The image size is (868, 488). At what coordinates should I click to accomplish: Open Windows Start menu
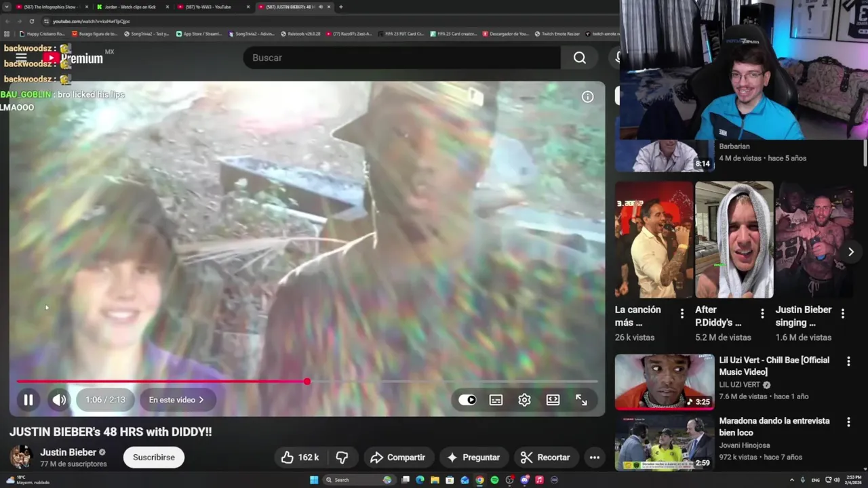(x=314, y=480)
